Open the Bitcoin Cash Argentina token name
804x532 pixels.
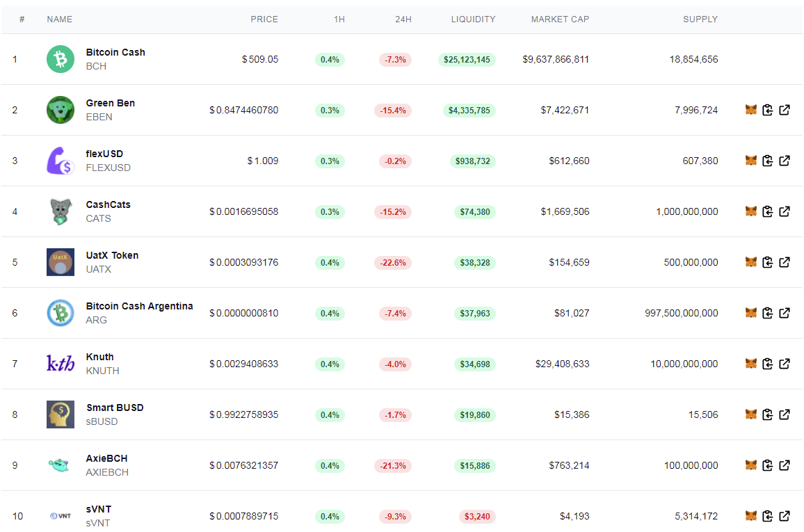[140, 306]
